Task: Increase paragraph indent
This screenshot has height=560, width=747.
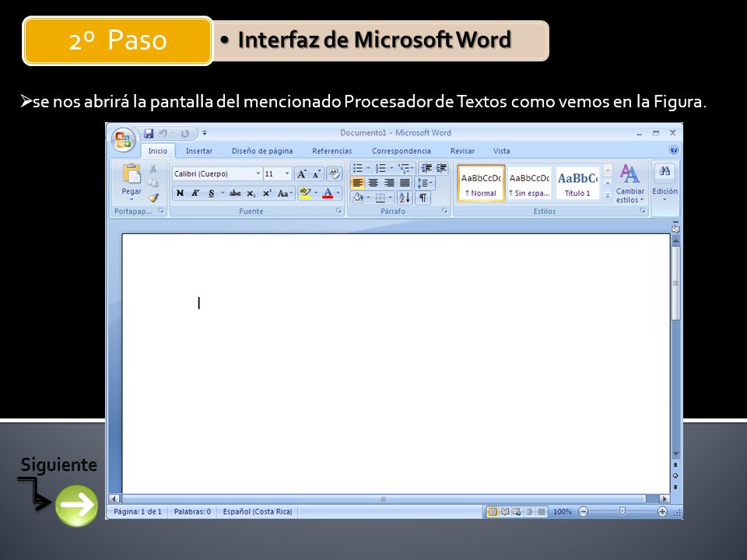Action: (x=442, y=168)
